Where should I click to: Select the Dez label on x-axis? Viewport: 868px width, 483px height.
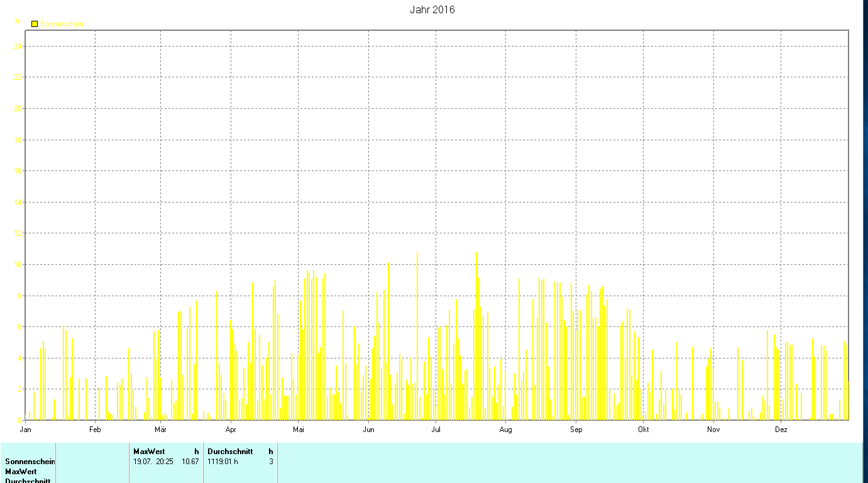[x=781, y=430]
